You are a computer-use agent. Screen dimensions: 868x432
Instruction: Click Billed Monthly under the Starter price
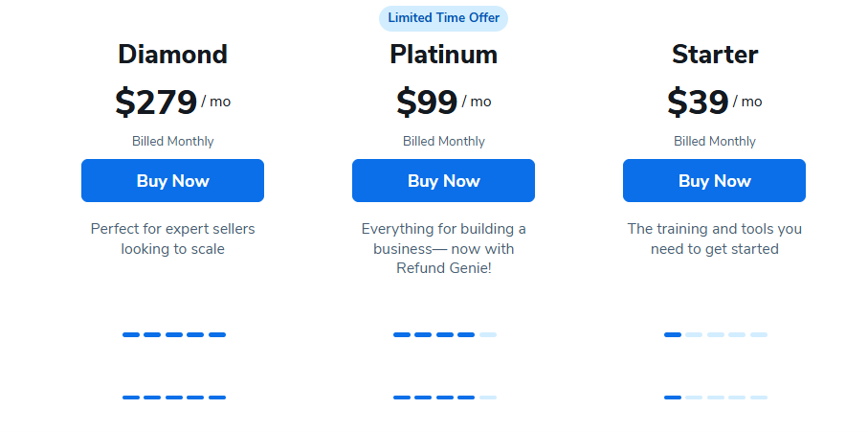pos(714,142)
